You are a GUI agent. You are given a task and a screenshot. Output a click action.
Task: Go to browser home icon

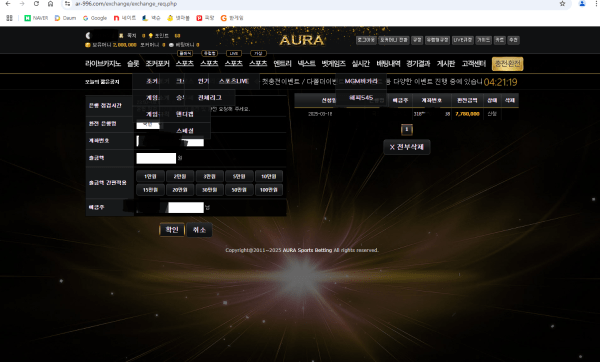[x=51, y=4]
